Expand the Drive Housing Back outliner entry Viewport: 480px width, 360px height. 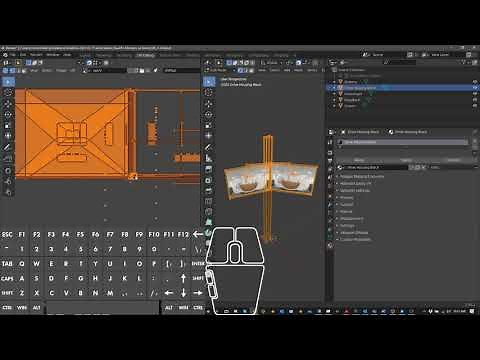pos(335,88)
